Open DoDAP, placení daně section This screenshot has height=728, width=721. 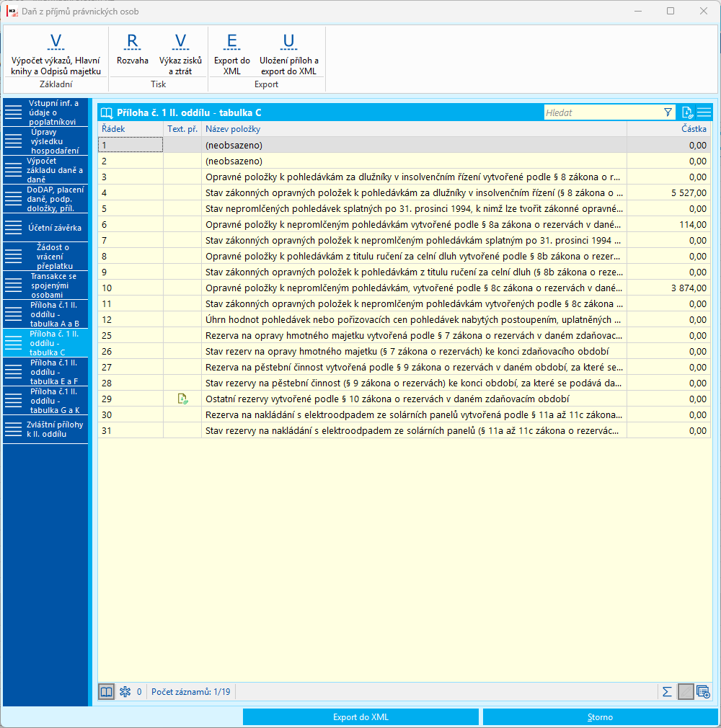pos(45,199)
